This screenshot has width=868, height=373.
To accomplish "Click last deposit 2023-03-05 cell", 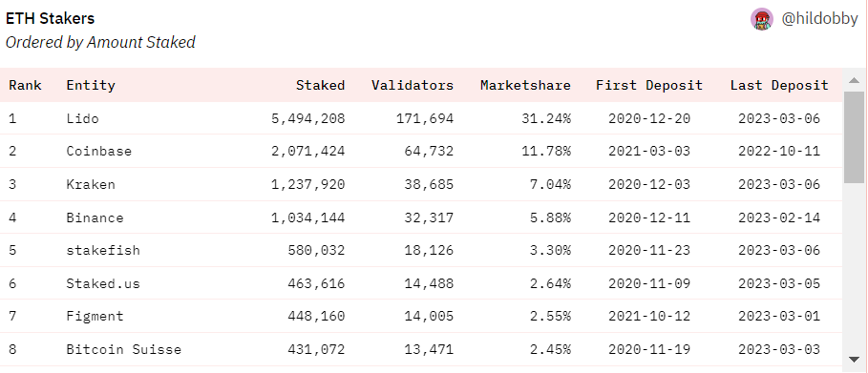I will click(779, 284).
